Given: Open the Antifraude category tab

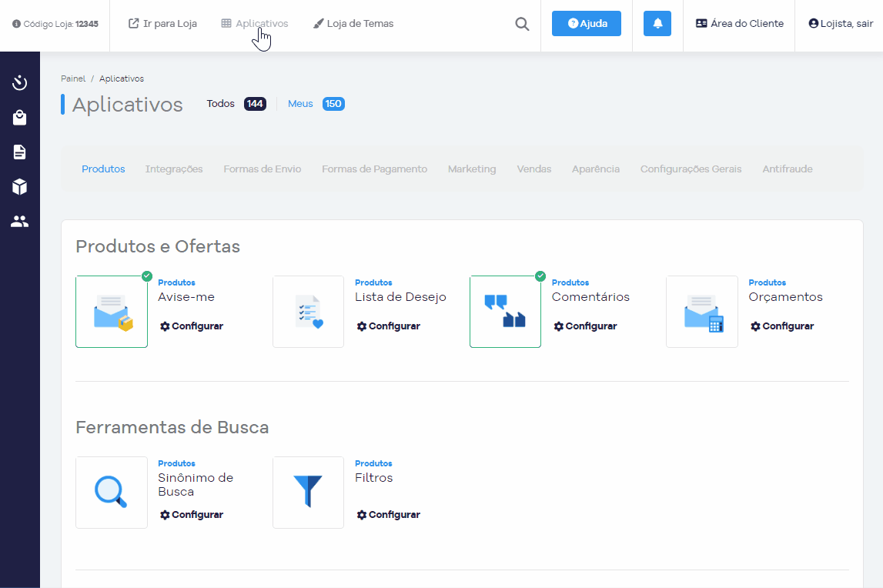Looking at the screenshot, I should 787,169.
